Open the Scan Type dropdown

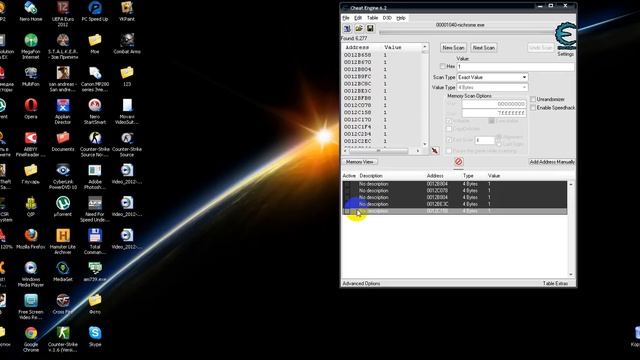(x=492, y=77)
